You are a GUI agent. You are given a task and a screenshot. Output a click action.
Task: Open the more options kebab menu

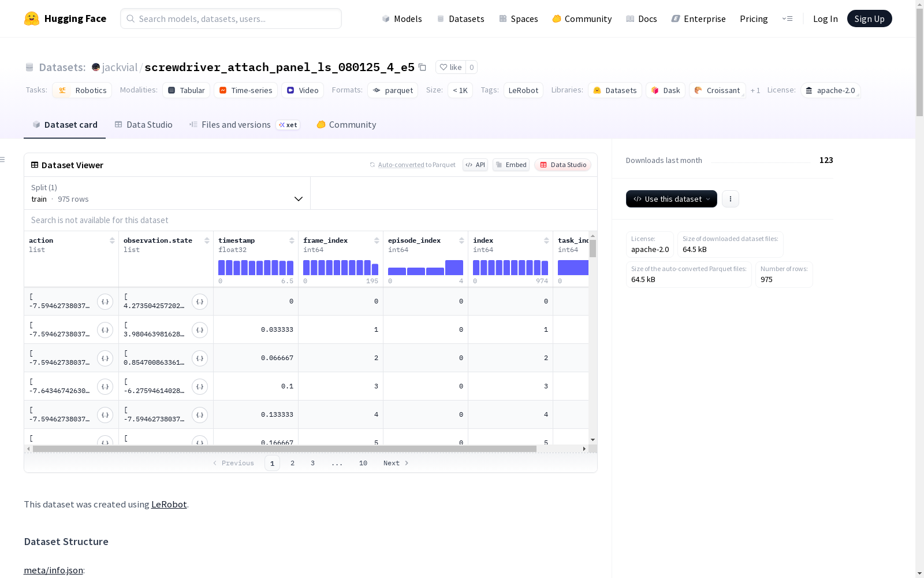[731, 199]
